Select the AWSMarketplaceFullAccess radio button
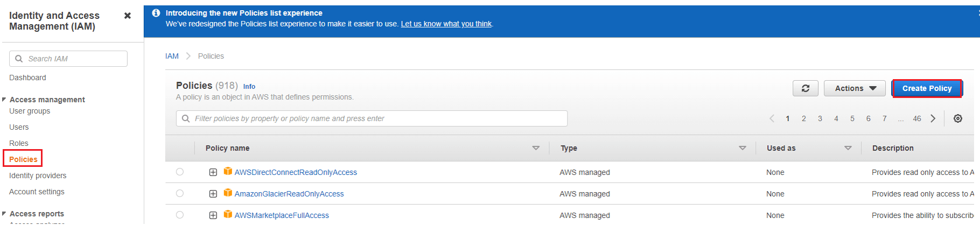 click(x=180, y=215)
